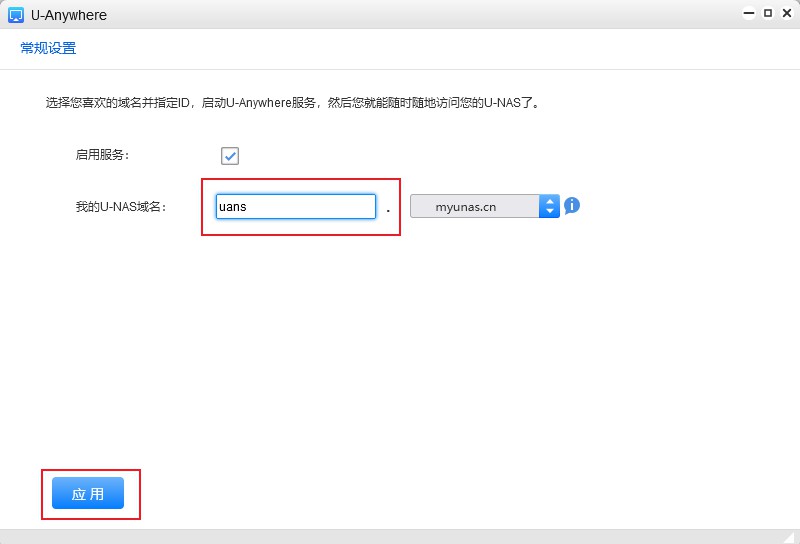Click the 我的U-NAS域名 label
800x544 pixels.
120,207
